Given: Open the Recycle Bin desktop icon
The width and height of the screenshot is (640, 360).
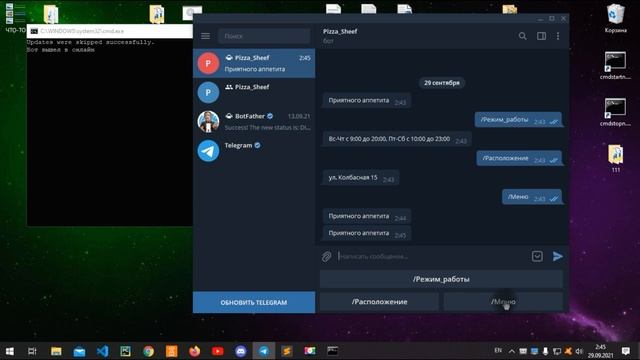Looking at the screenshot, I should (x=615, y=18).
